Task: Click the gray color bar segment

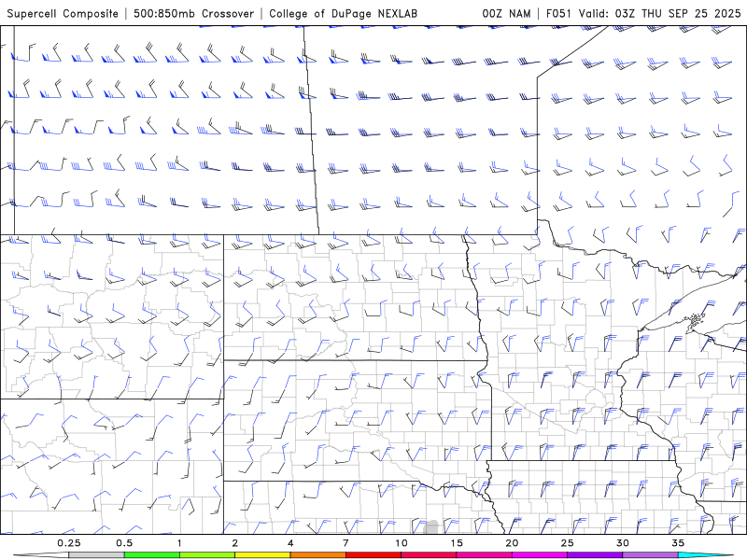Action: coord(97,555)
